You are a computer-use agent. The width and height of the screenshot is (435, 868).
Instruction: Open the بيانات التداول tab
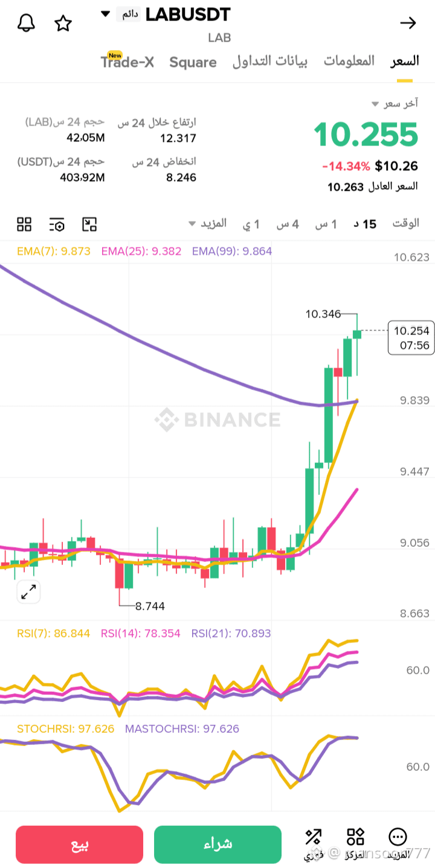tap(270, 62)
